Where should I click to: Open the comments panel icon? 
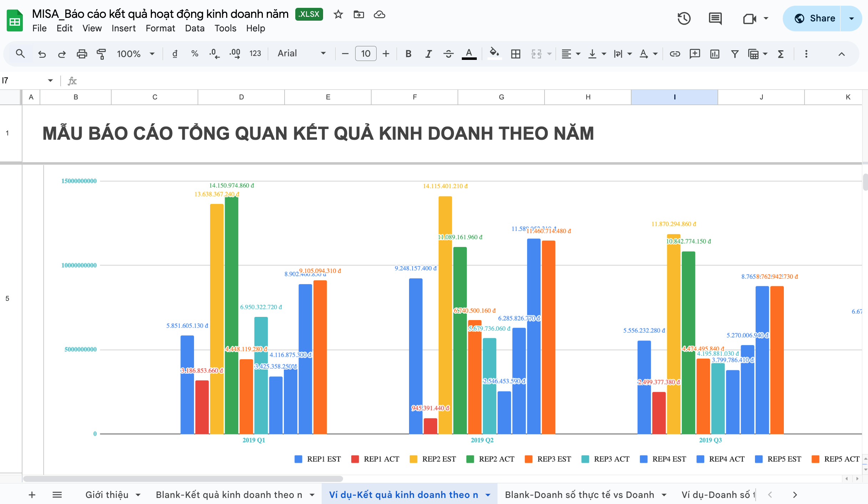tap(715, 18)
